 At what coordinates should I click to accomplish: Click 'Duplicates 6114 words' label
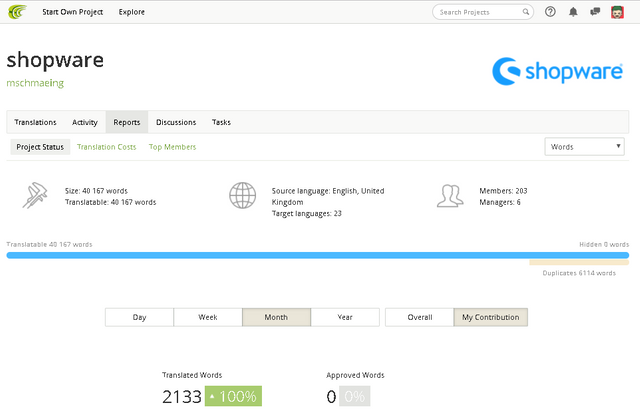tap(579, 273)
